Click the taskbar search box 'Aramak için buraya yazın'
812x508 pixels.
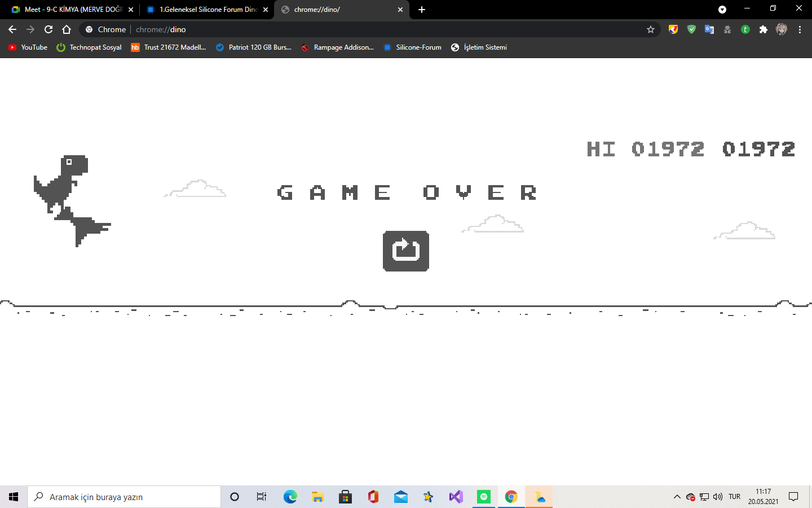click(x=124, y=497)
